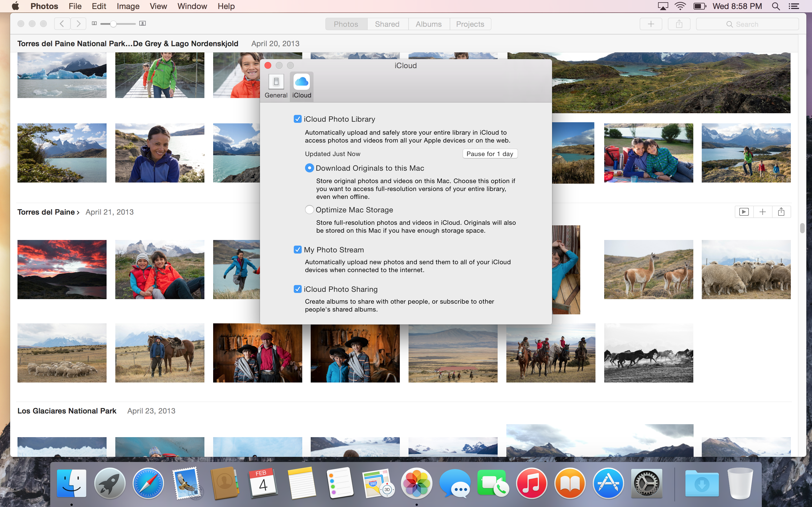812x507 pixels.
Task: Click the back navigation arrow
Action: [62, 23]
